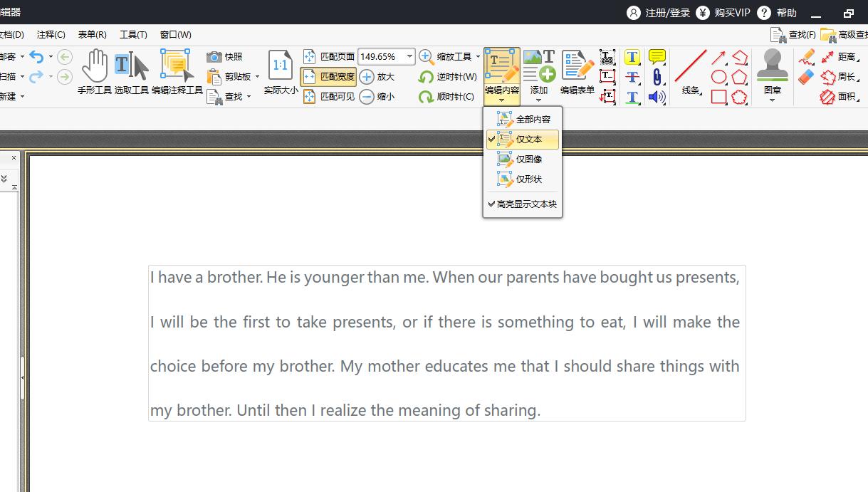Go to next view green arrow
The width and height of the screenshot is (868, 492).
(x=65, y=77)
